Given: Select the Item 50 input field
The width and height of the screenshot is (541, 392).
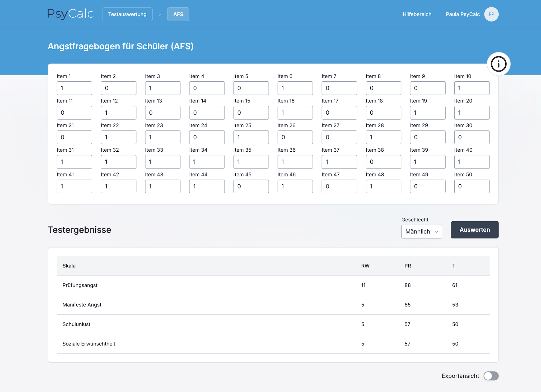Looking at the screenshot, I should tap(472, 186).
